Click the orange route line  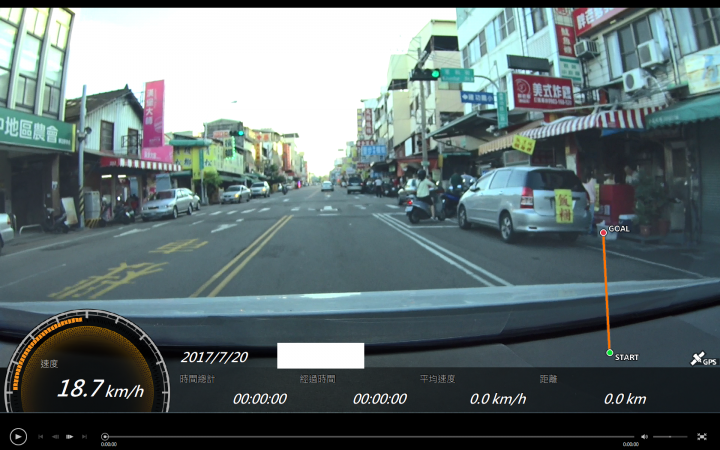[607, 293]
